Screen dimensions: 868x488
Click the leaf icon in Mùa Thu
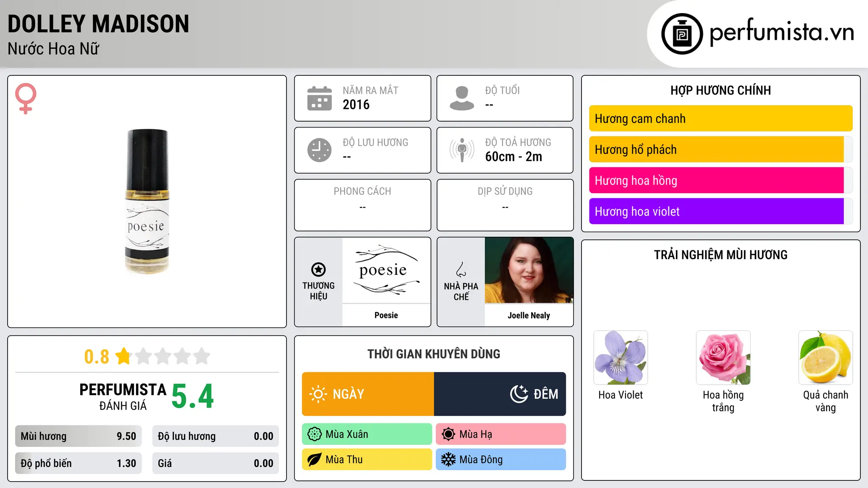click(x=314, y=460)
